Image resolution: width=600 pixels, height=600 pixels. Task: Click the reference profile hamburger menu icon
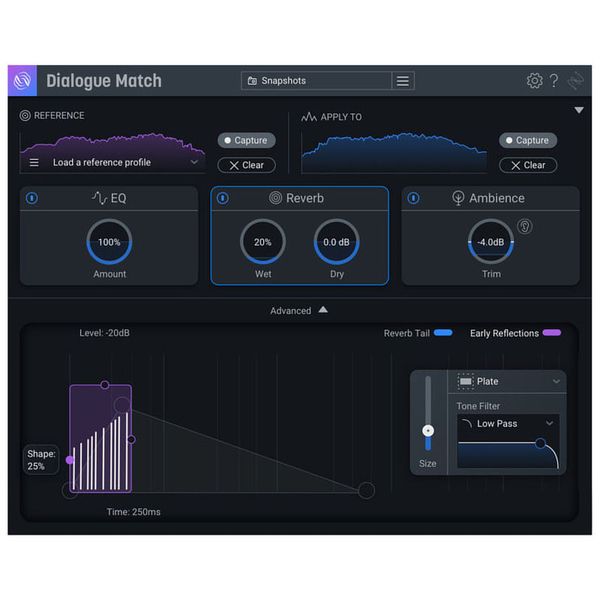34,162
